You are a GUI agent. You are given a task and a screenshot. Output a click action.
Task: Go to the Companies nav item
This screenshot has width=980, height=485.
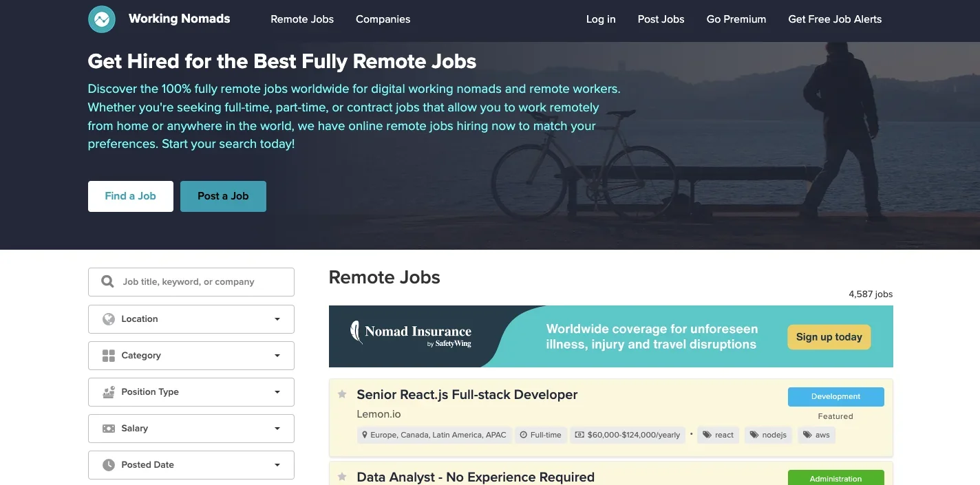[x=383, y=19]
